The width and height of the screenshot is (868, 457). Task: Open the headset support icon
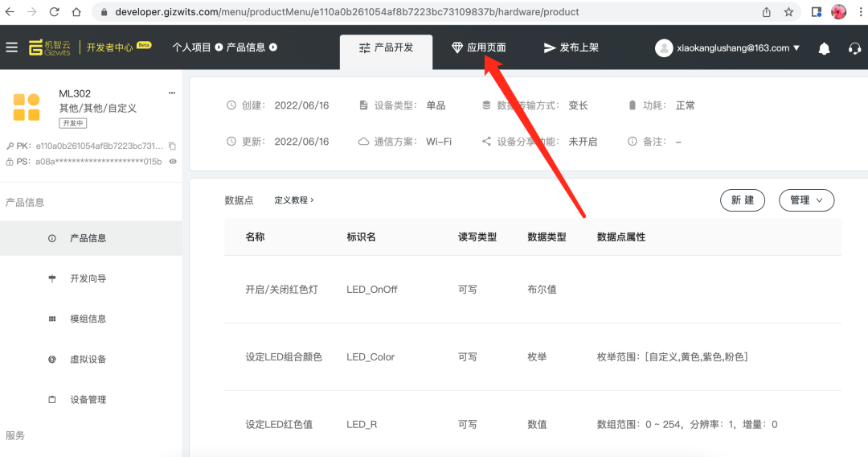click(854, 48)
